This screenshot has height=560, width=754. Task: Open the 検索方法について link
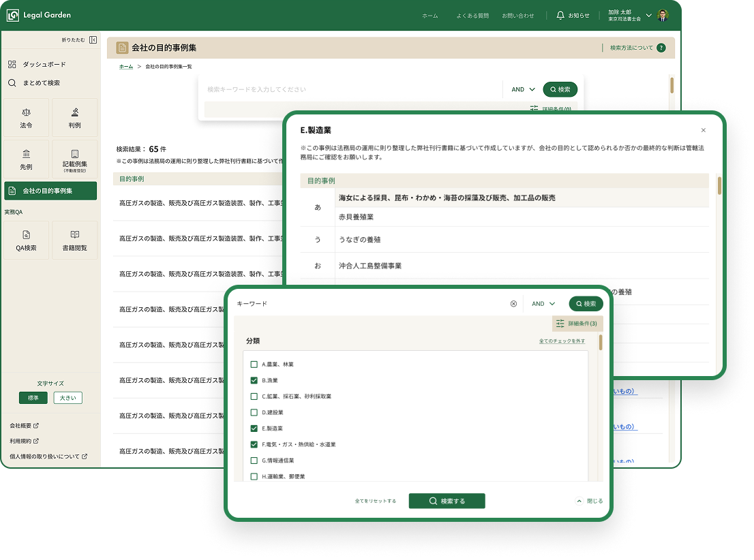[x=631, y=48]
